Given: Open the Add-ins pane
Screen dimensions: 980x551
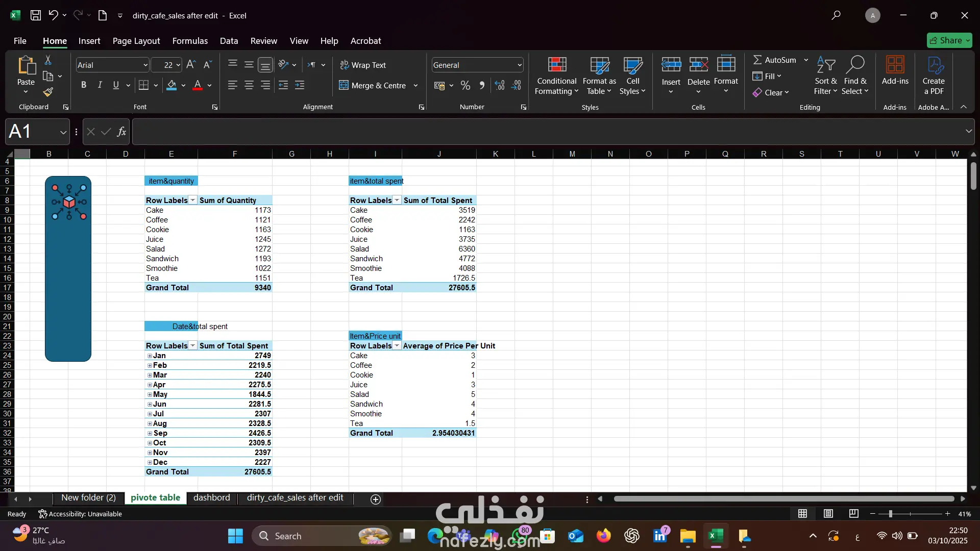Looking at the screenshot, I should point(895,70).
